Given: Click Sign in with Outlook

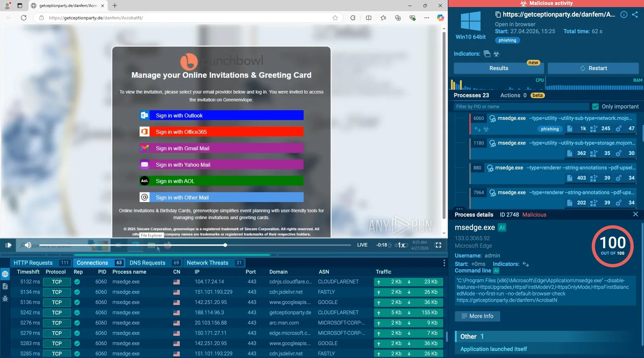Looking at the screenshot, I should coord(221,116).
